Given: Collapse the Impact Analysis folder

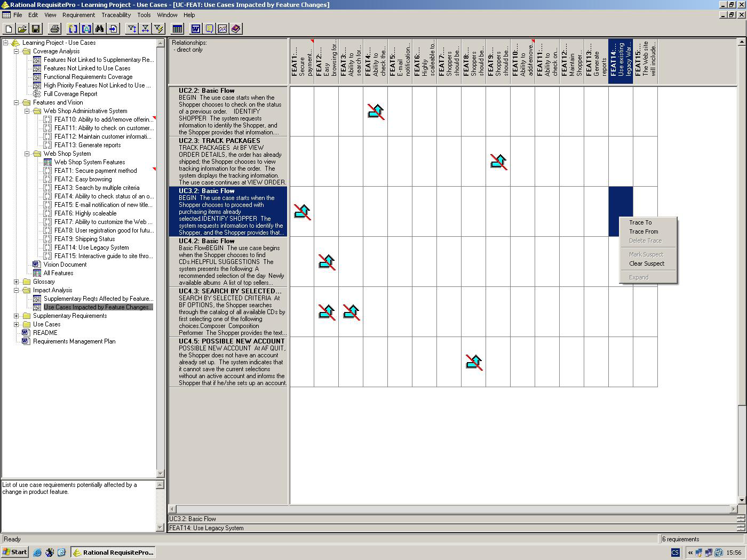Looking at the screenshot, I should point(17,290).
